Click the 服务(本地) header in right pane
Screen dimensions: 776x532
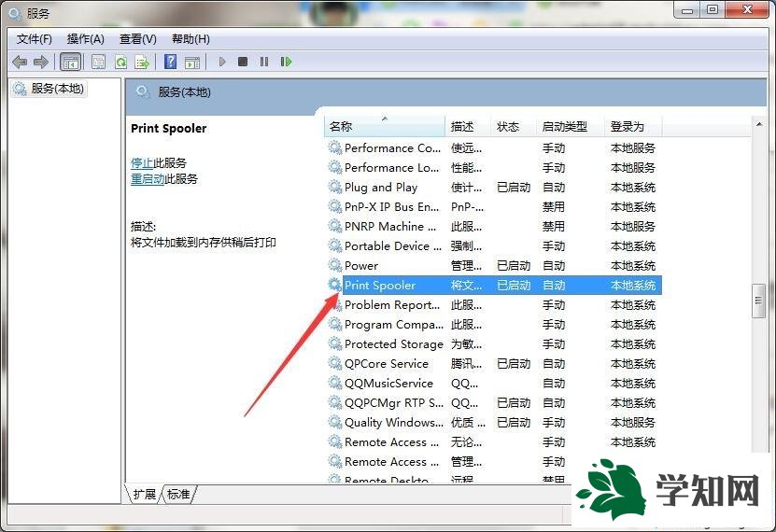pos(184,92)
